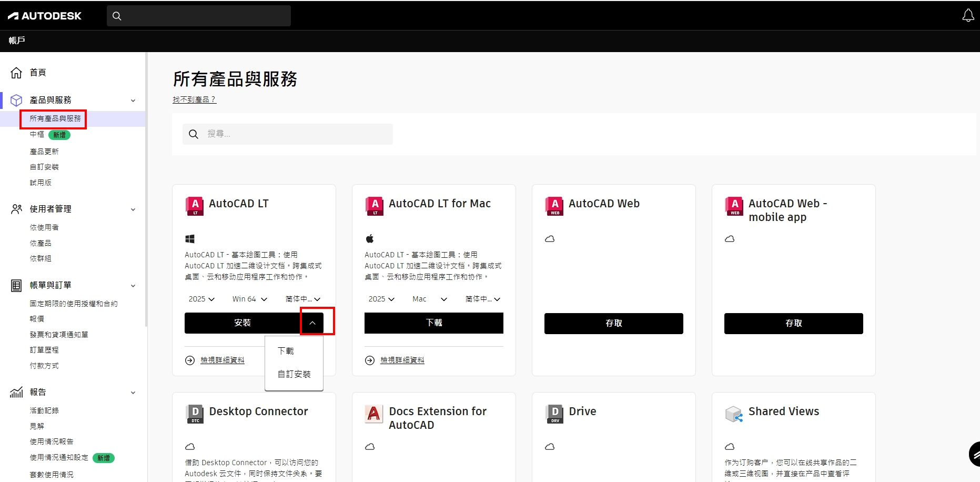This screenshot has height=482, width=980.
Task: Open the AutoCAD LT 2025 version dropdown
Action: click(x=201, y=299)
